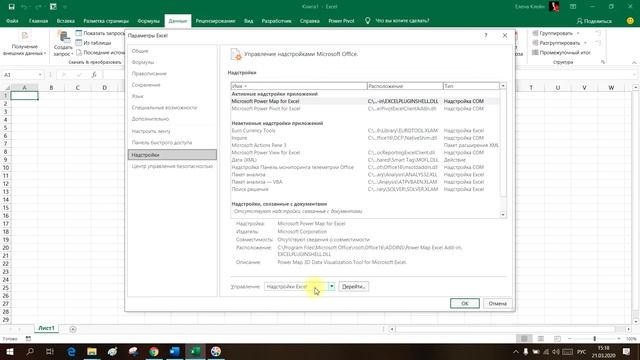The width and height of the screenshot is (640, 360).
Task: Open the Name Box dropdown arrow
Action: (40, 75)
